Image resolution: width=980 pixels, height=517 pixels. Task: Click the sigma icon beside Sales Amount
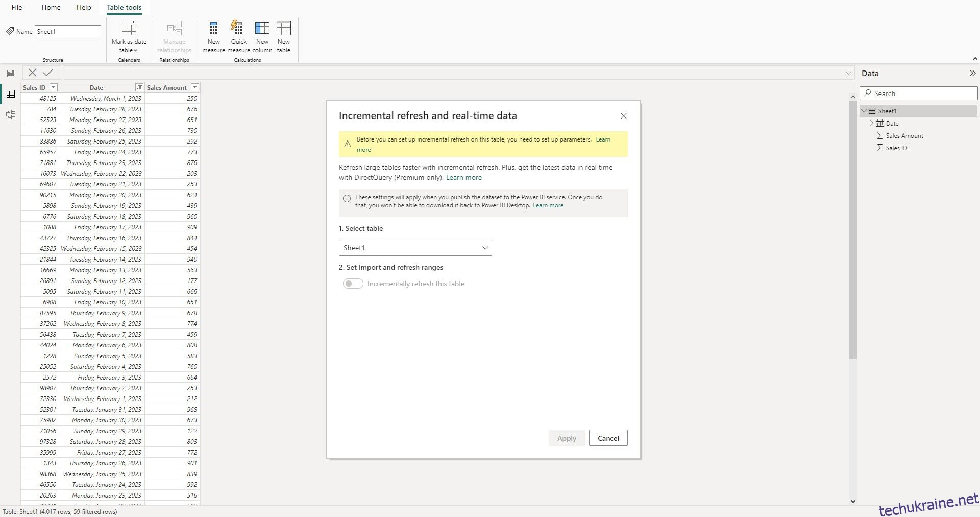pyautogui.click(x=880, y=135)
